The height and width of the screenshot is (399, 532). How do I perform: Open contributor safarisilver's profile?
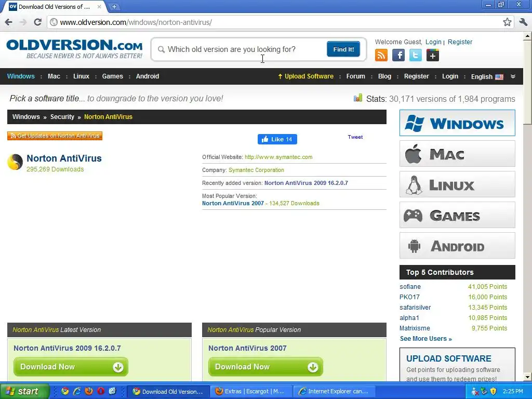(415, 308)
